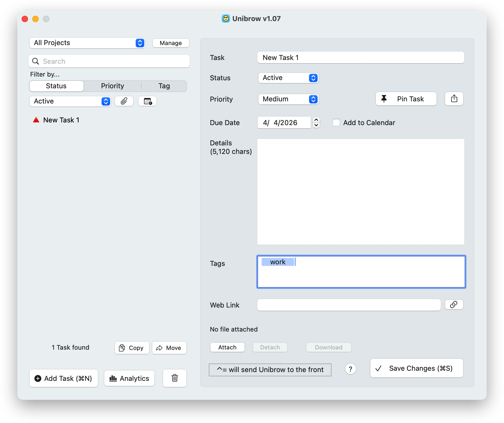Image resolution: width=504 pixels, height=423 pixels.
Task: Click the 'No file attached' text
Action: (234, 329)
